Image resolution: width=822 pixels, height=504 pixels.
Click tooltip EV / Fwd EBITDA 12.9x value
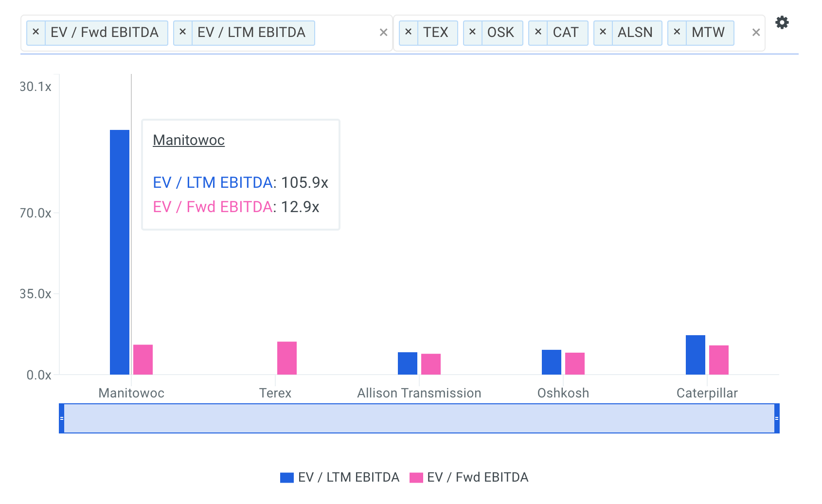click(300, 207)
